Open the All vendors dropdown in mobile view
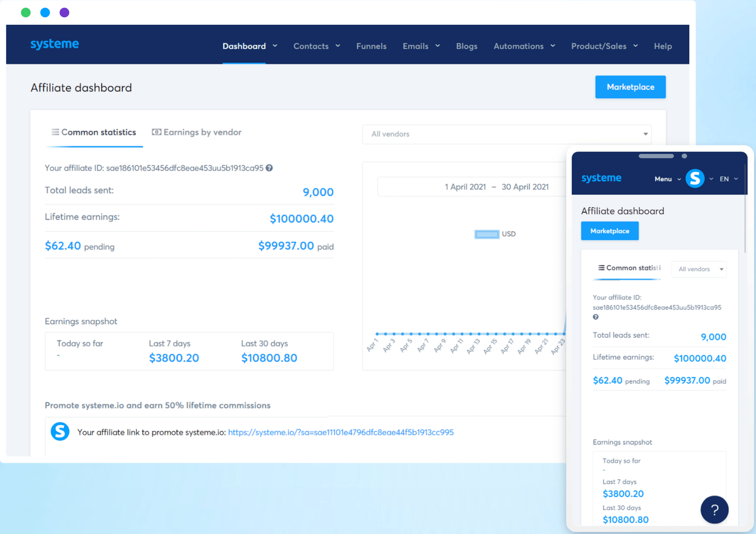756x534 pixels. 700,269
